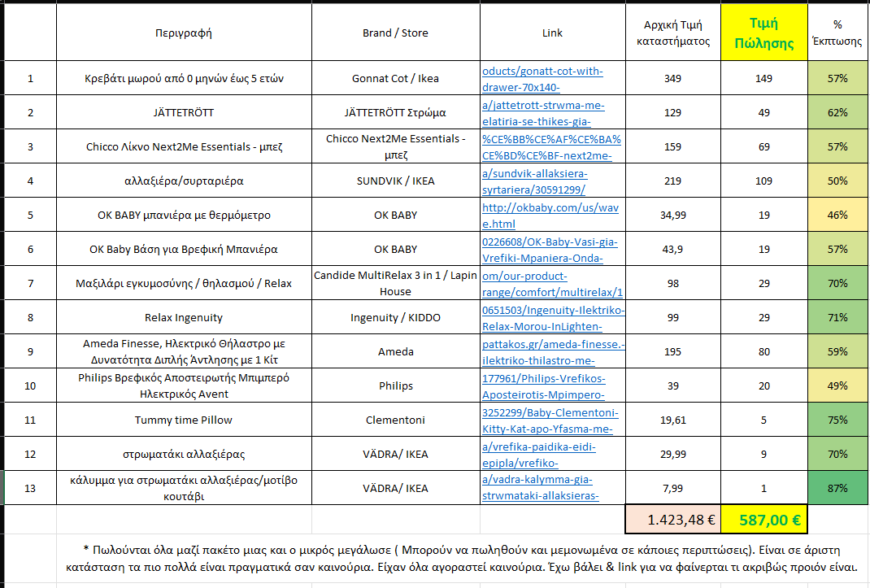Screen dimensions: 870x588
Task: Select the original price cell '98'
Action: [x=673, y=283]
